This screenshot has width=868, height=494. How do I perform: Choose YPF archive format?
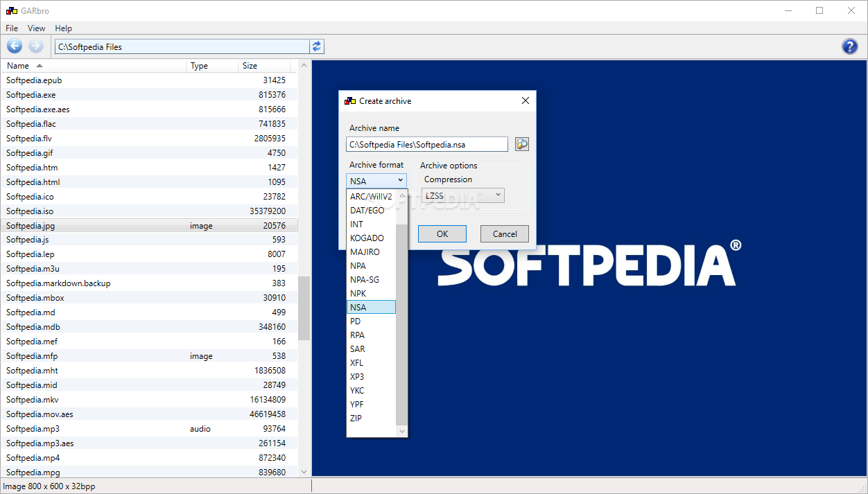pyautogui.click(x=371, y=404)
